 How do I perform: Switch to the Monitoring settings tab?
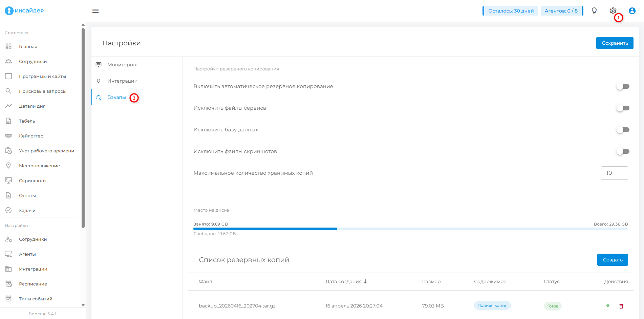point(123,65)
